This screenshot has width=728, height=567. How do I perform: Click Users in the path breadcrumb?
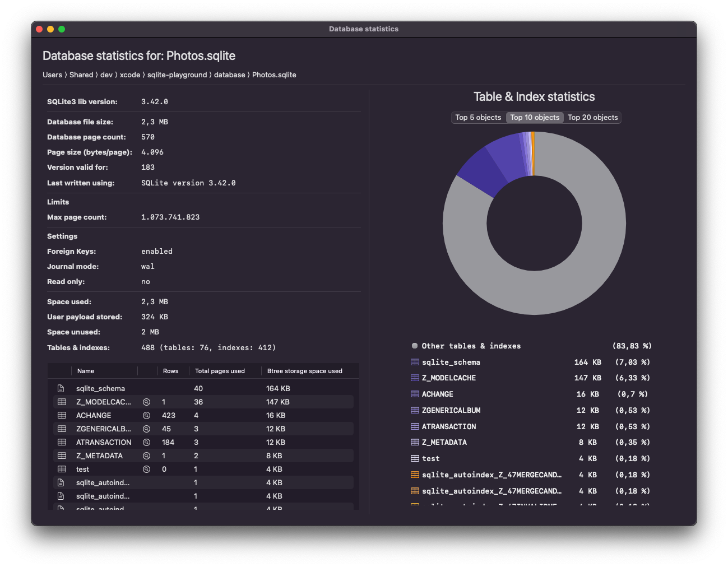52,75
